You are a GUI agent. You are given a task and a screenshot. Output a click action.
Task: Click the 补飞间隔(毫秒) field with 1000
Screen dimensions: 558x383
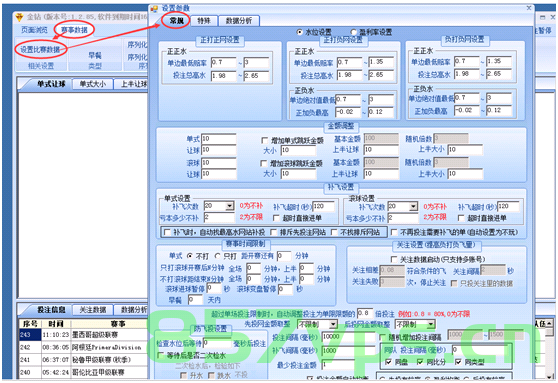pos(348,351)
